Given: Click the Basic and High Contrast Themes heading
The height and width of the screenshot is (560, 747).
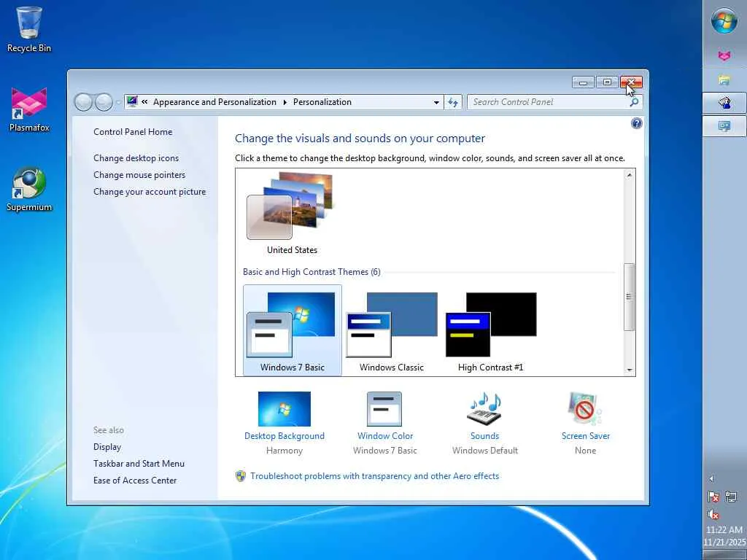Looking at the screenshot, I should [311, 272].
